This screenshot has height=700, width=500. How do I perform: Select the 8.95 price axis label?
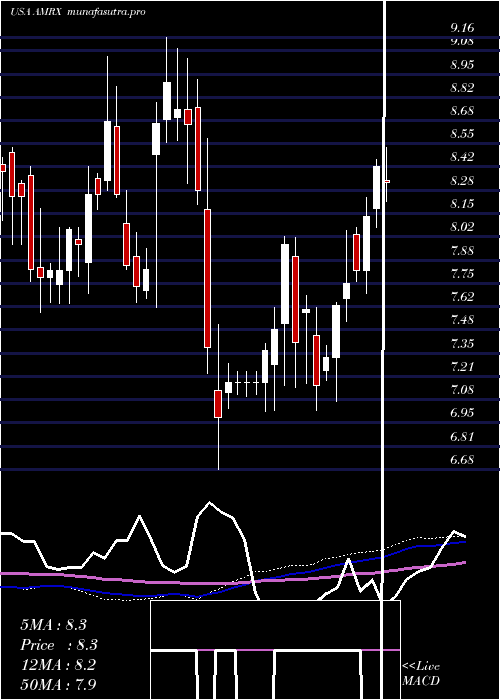(462, 64)
